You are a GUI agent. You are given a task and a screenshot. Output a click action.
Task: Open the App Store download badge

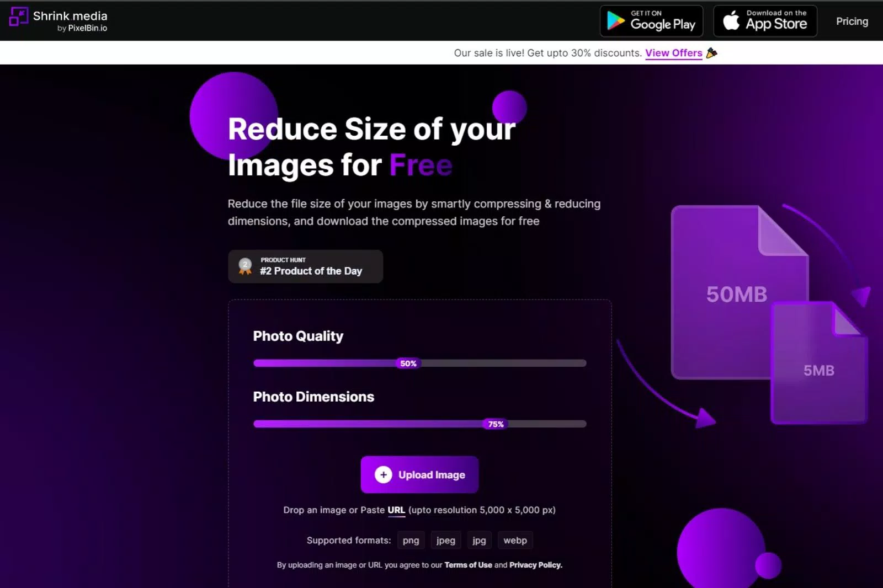pos(765,20)
